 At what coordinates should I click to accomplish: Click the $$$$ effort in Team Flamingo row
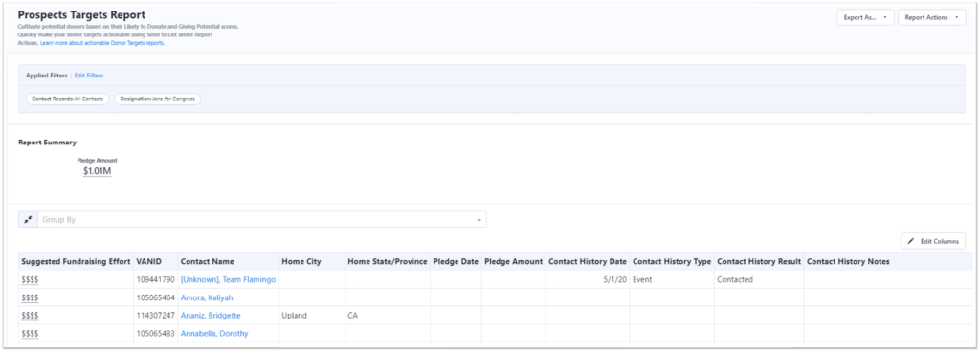point(30,279)
